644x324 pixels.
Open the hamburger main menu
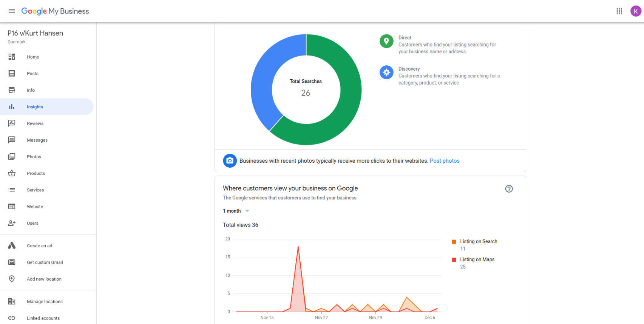pos(12,11)
